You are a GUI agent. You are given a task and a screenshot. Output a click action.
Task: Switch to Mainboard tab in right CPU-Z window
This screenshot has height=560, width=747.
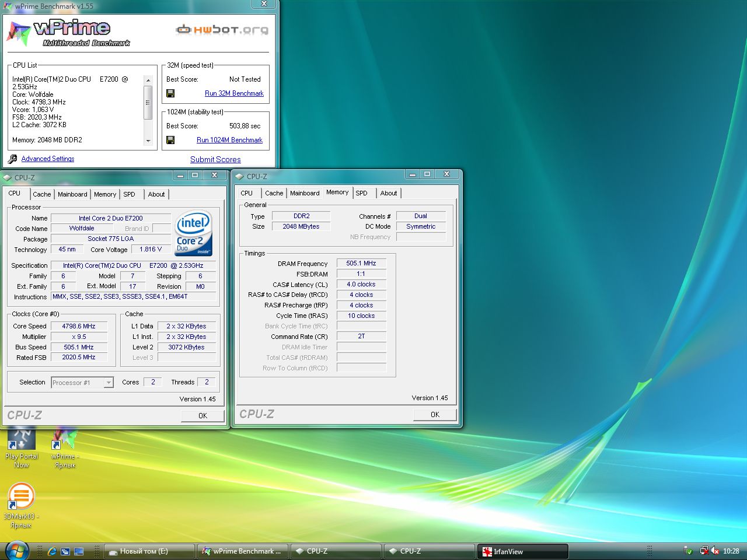[305, 193]
